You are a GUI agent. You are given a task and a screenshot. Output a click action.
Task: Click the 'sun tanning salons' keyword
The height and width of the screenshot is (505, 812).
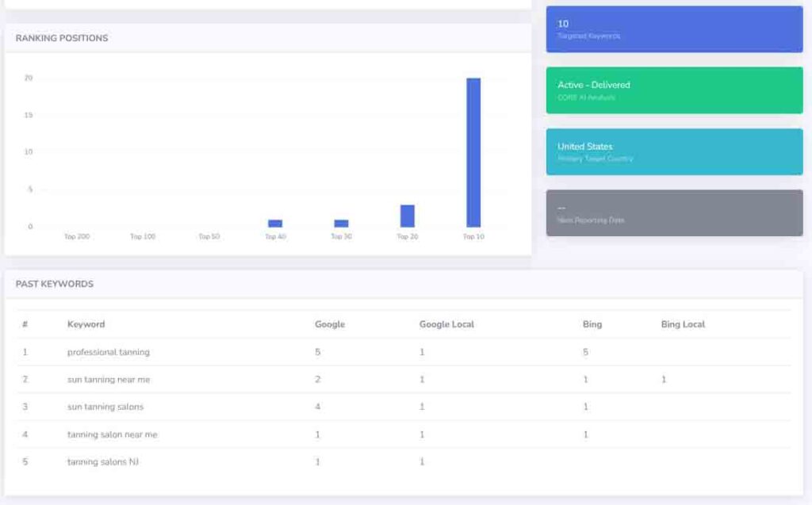[105, 407]
